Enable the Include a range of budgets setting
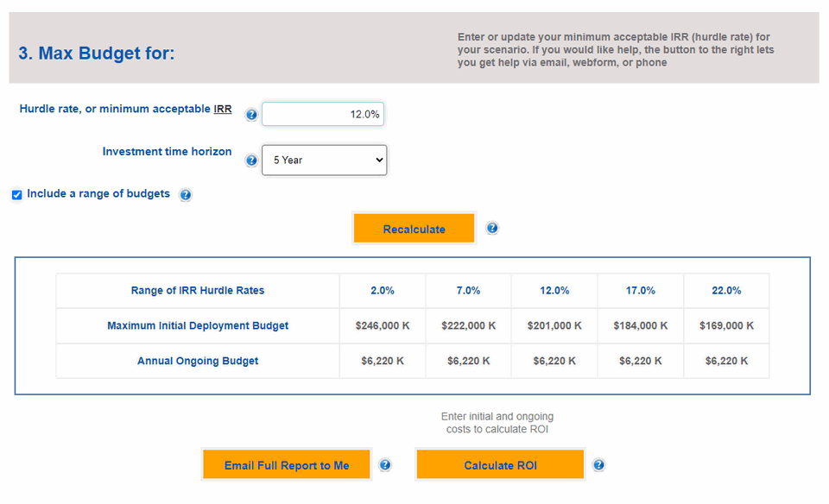This screenshot has height=504, width=829. [x=16, y=194]
